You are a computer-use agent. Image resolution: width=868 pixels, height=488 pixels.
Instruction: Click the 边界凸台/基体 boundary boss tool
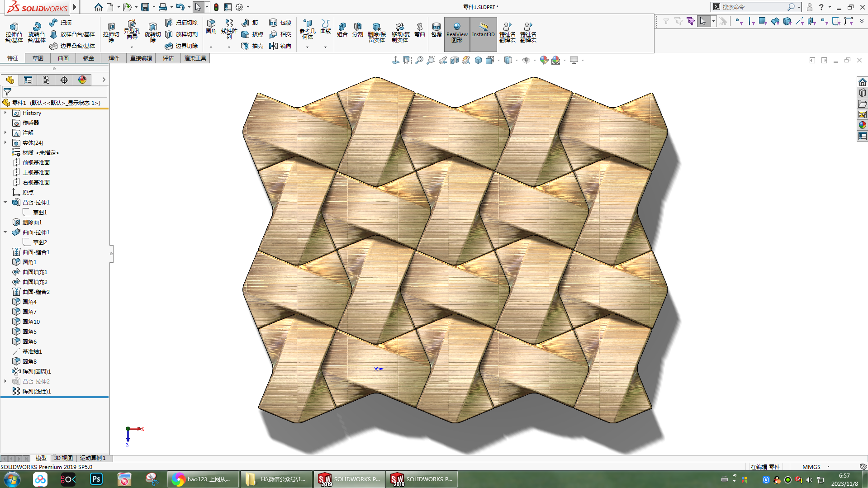click(72, 46)
